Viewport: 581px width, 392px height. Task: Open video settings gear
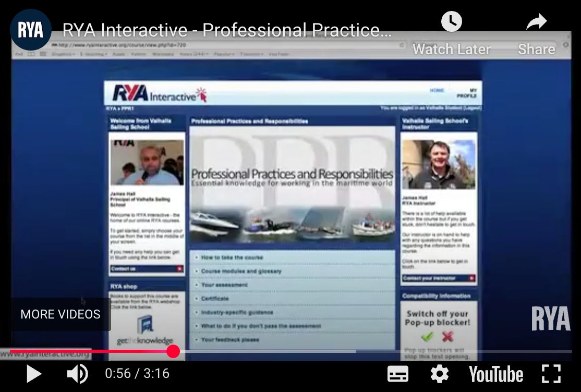440,374
